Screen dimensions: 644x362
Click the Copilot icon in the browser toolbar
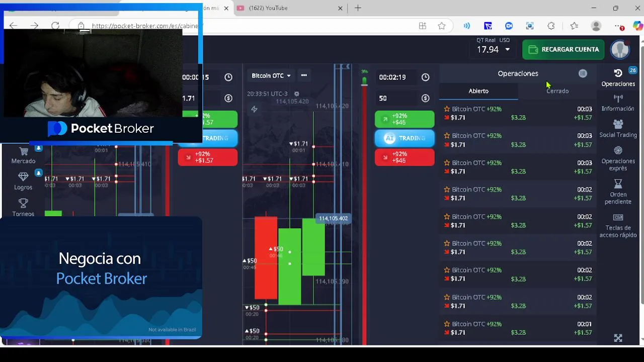(638, 26)
